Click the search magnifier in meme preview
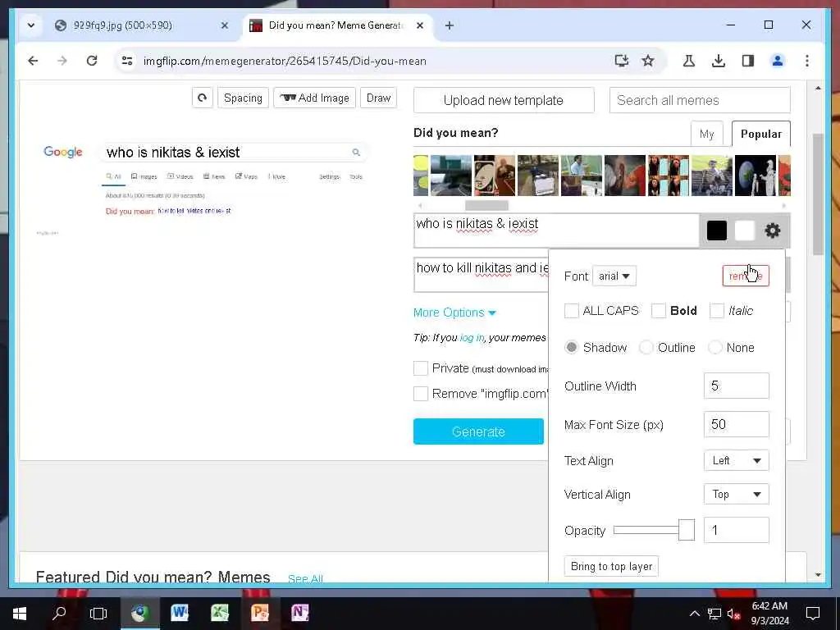 (x=356, y=153)
